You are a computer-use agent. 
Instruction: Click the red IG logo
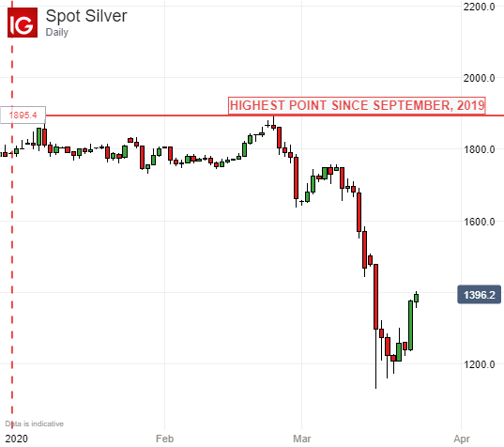tap(23, 23)
